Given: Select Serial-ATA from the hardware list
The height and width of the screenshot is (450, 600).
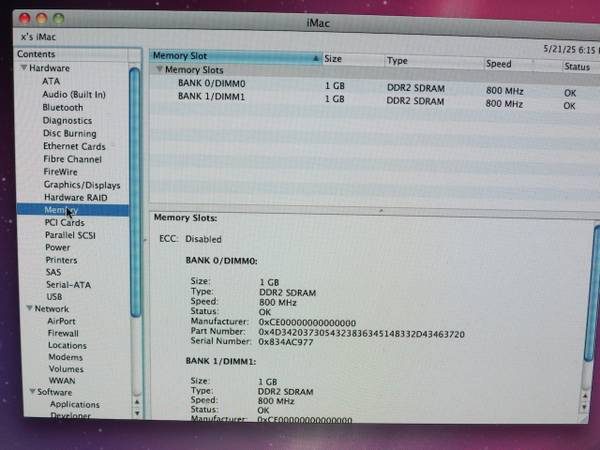Looking at the screenshot, I should point(67,284).
